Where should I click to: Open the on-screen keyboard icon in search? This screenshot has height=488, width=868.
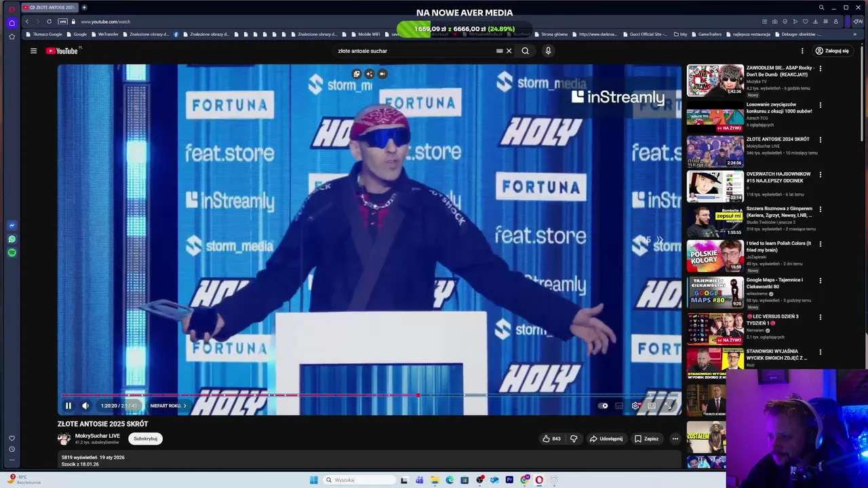[500, 51]
